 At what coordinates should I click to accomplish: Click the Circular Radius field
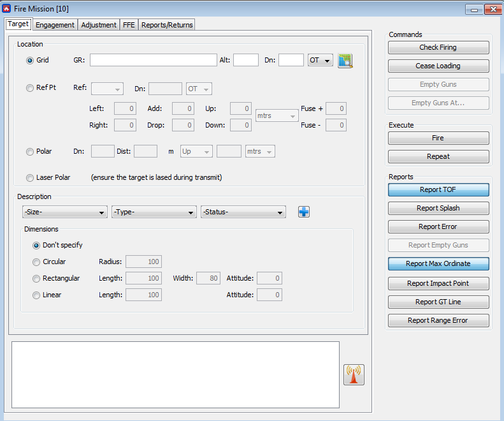[x=143, y=262]
